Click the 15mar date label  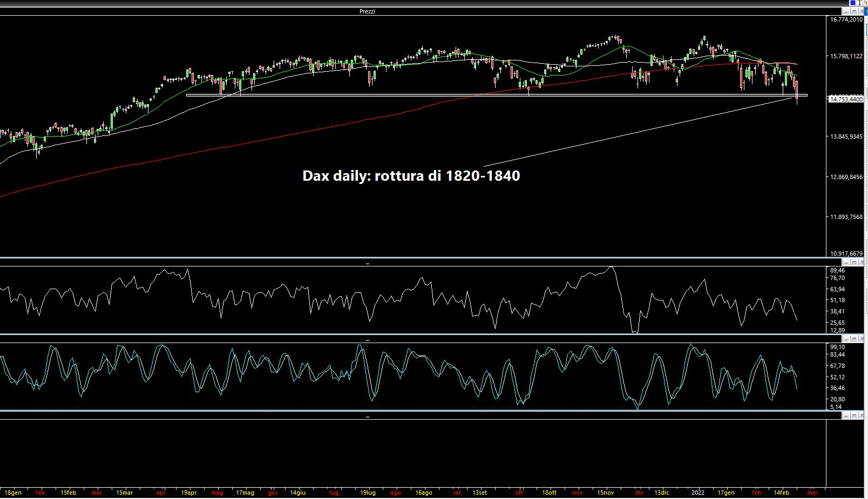[125, 493]
